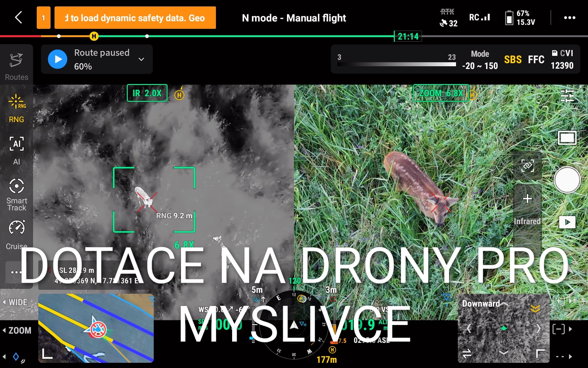Viewport: 588px width, 368px height.
Task: Switch to Infrared camera view
Action: (x=527, y=221)
